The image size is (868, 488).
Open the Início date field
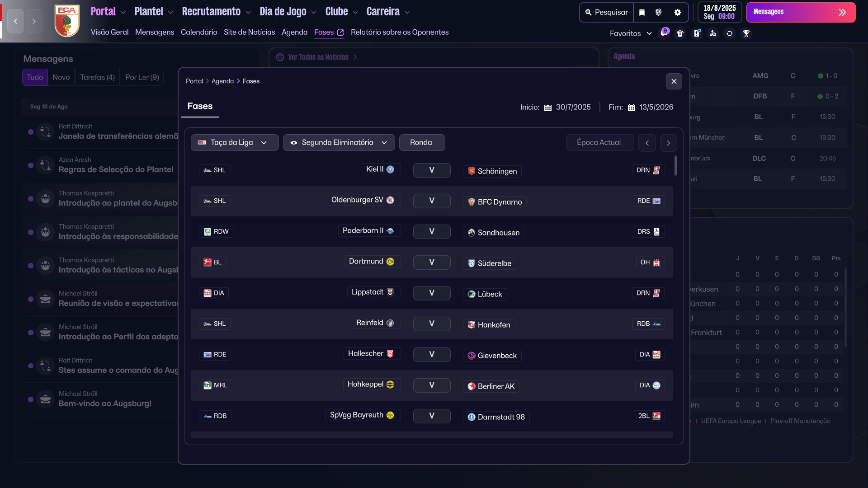[568, 107]
